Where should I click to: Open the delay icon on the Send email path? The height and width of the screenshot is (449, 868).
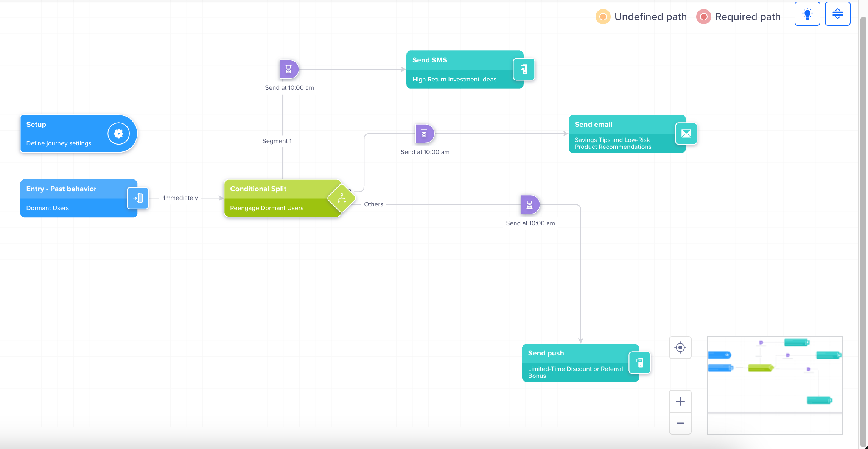pos(425,134)
